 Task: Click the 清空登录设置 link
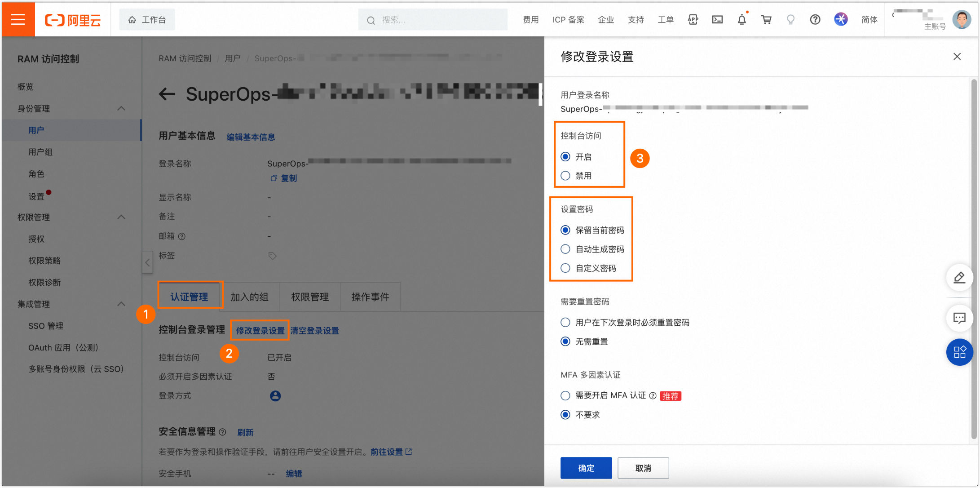(314, 331)
